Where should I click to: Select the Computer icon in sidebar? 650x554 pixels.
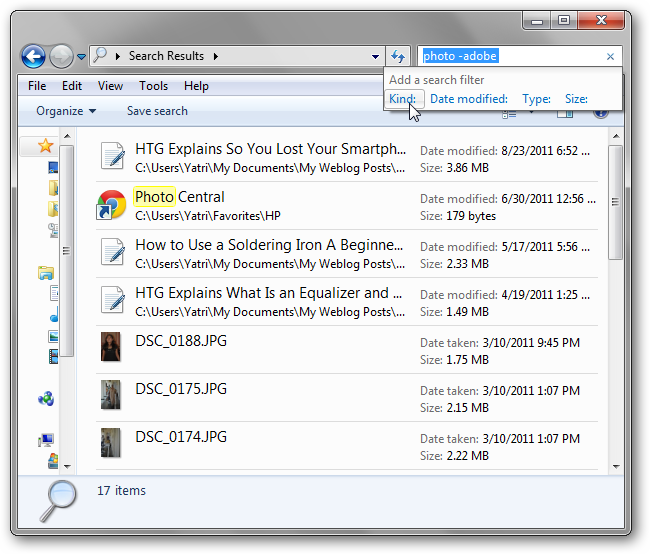[46, 440]
